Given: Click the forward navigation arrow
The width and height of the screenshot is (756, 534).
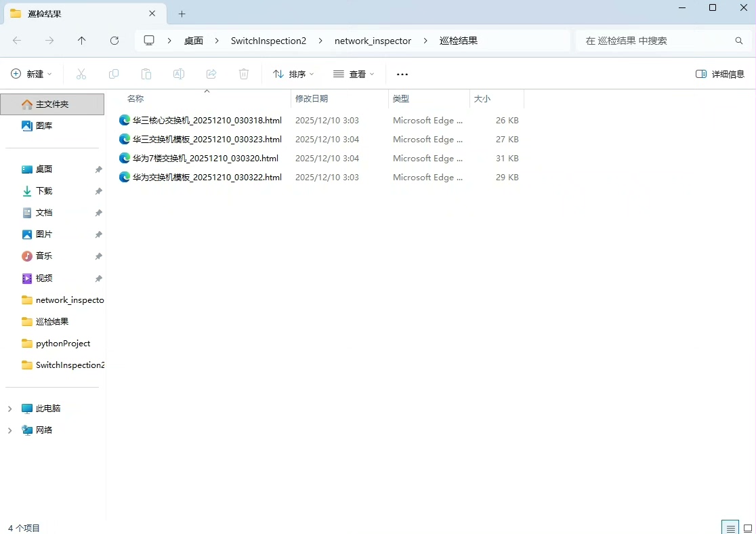Looking at the screenshot, I should click(49, 41).
